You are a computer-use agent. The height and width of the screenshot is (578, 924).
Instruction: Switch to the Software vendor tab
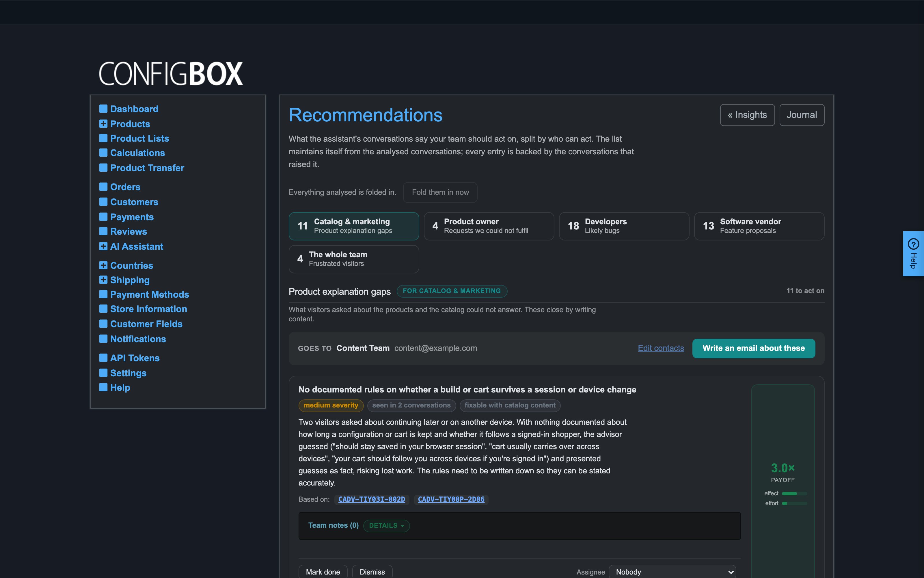[x=759, y=226]
